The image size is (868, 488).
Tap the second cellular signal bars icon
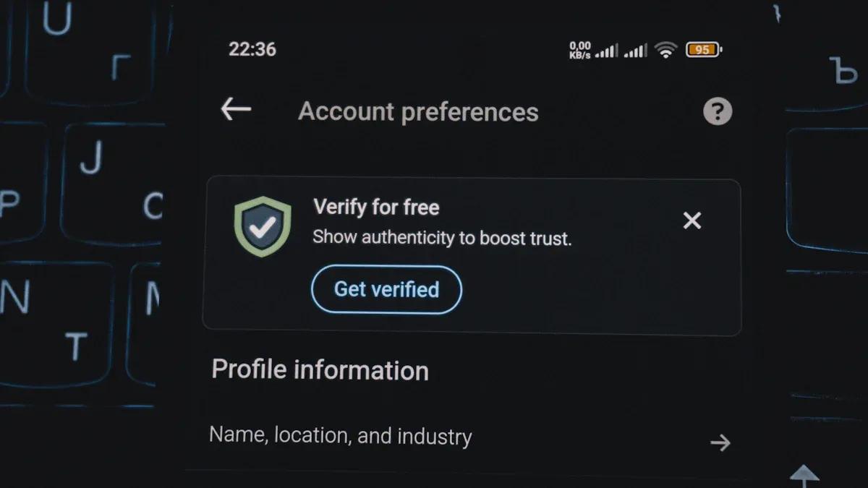[636, 51]
